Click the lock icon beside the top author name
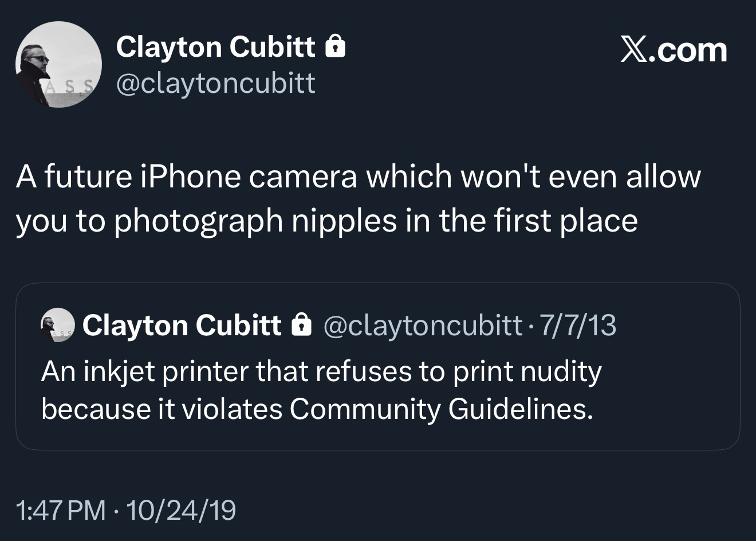 pos(335,46)
